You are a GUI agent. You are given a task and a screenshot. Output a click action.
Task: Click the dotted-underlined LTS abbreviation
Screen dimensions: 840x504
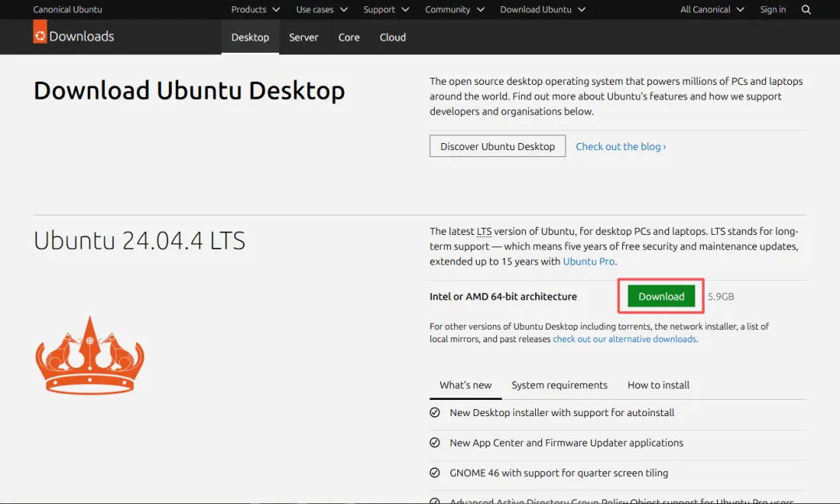[484, 231]
